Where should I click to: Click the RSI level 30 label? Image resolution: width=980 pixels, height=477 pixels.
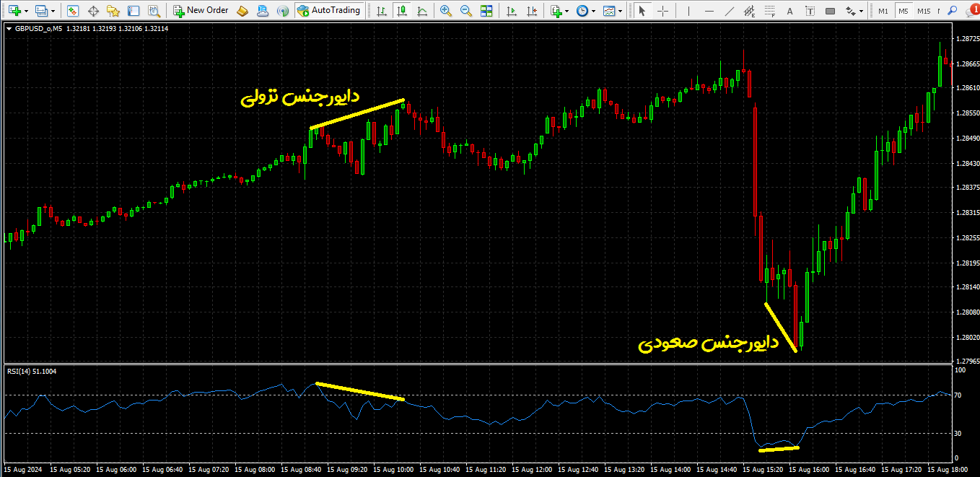coord(959,433)
